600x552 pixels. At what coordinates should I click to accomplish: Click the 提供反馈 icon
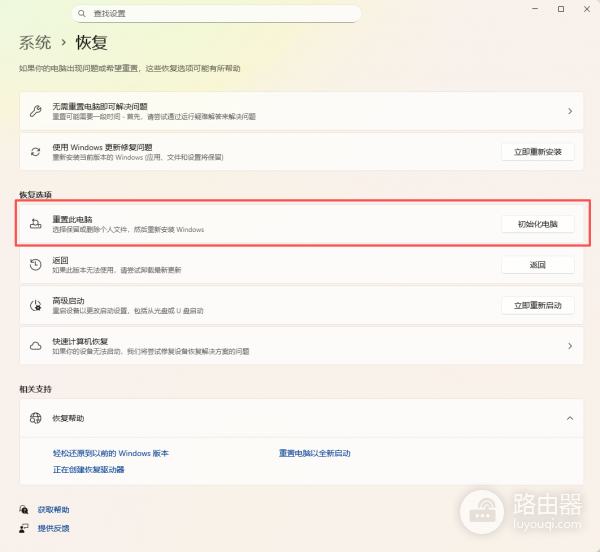click(24, 528)
